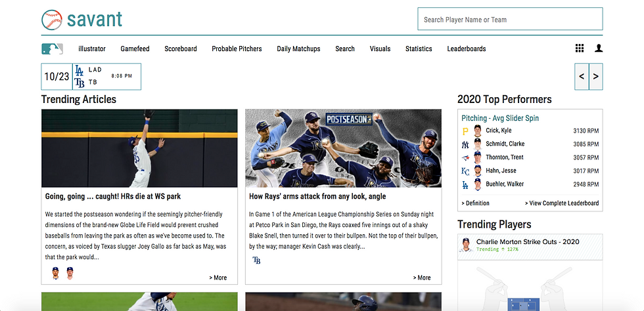Click Kyle Crick's headshot

coord(477,131)
